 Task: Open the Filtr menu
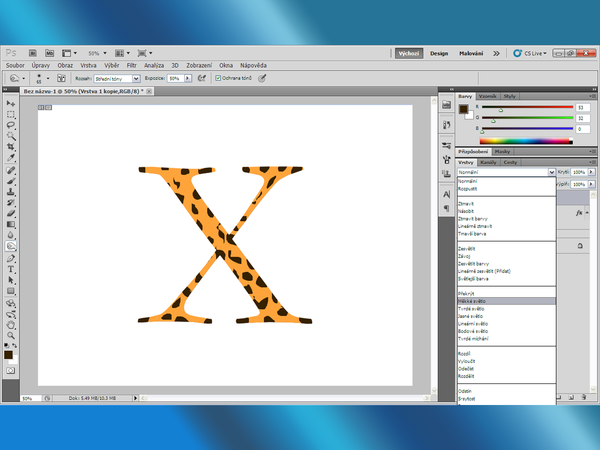131,64
